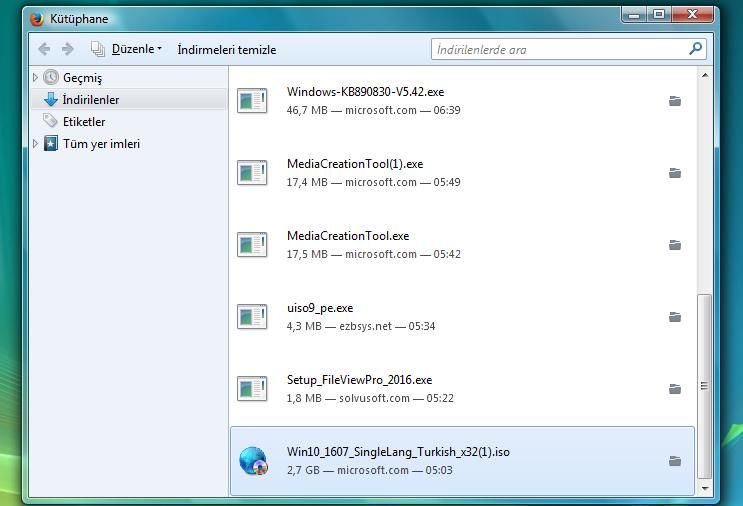Expand the Tüm yer imleri tree node

pos(35,143)
